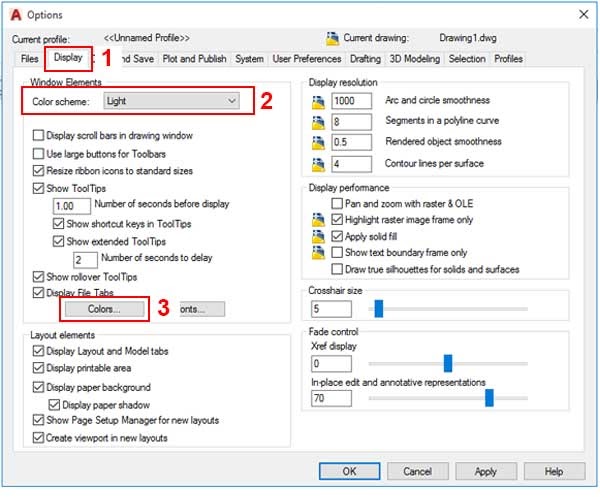
Task: Click the drawing icon next to Contour lines per surface
Action: (318, 165)
